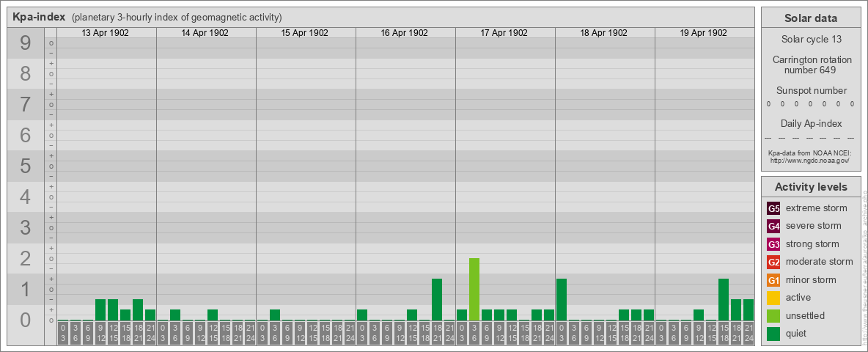Click the light green unsettled bar on 17 Apr
This screenshot has width=868, height=352.
474,290
